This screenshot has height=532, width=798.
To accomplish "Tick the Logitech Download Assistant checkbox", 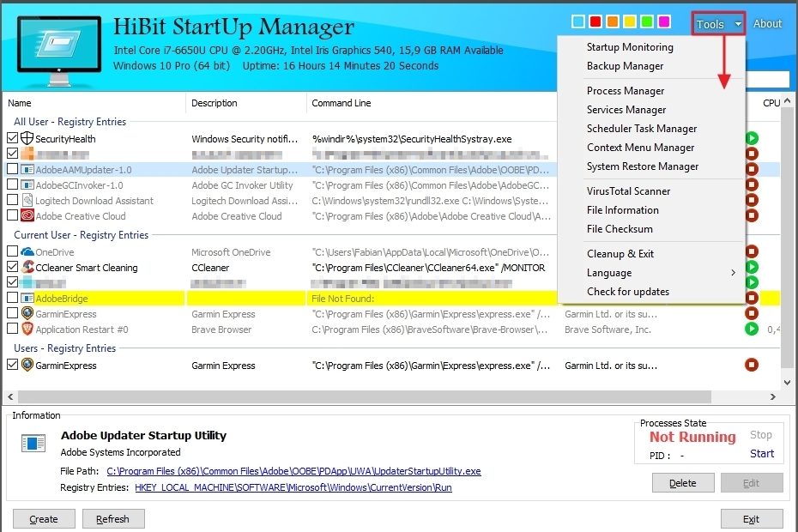I will tap(12, 200).
